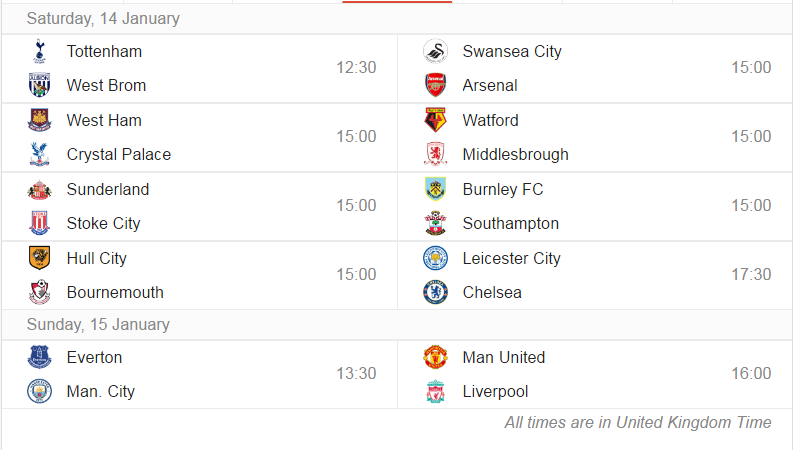
Task: Click the Swansea City swan crest
Action: coord(435,51)
